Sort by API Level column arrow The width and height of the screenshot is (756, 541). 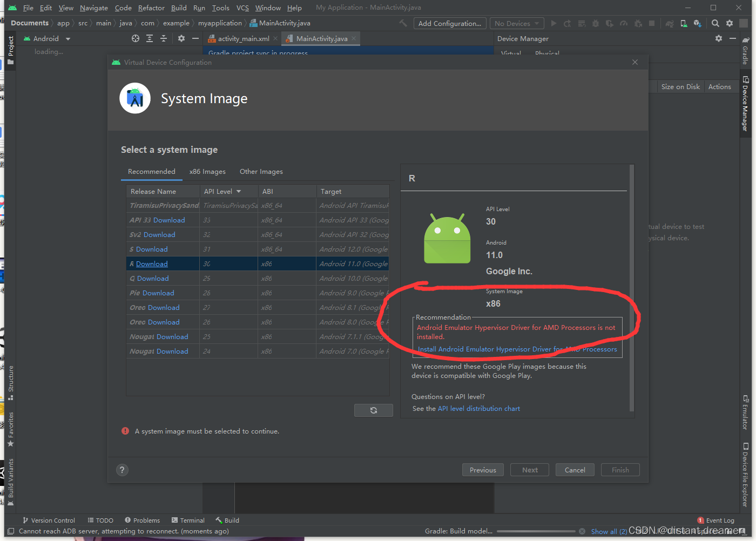click(x=239, y=192)
